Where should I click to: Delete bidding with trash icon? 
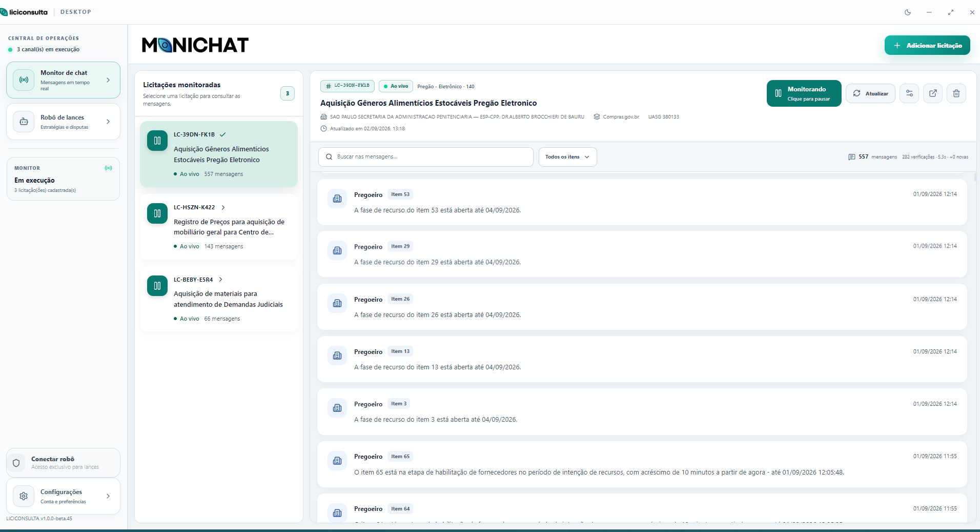point(956,93)
